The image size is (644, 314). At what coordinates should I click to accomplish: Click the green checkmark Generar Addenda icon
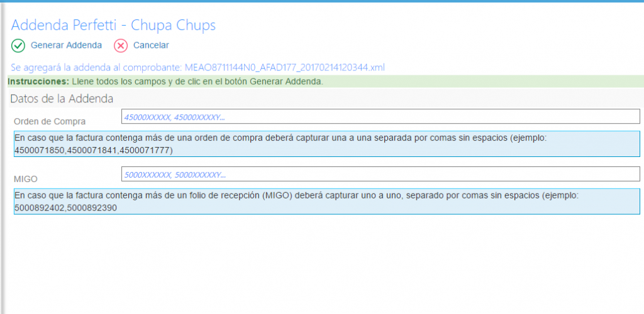pos(18,45)
